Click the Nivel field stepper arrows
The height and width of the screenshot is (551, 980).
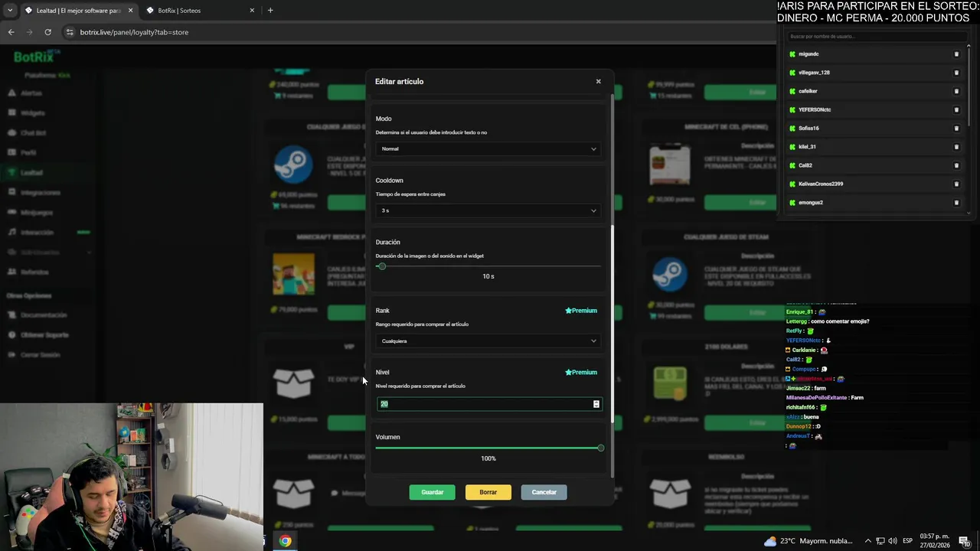tap(596, 404)
